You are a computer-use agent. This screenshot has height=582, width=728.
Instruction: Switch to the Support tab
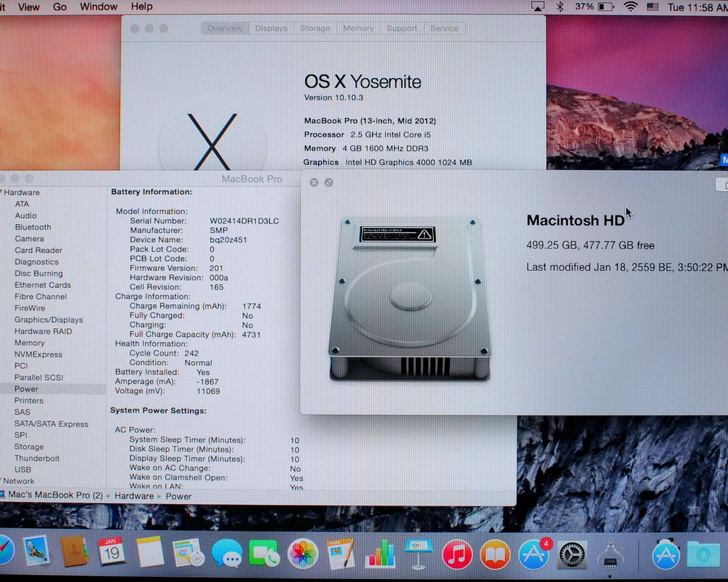click(402, 28)
